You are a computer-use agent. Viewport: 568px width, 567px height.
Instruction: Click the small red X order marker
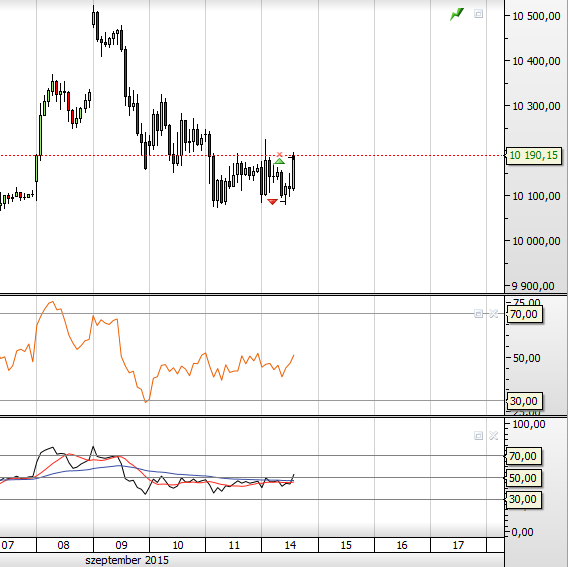279,155
